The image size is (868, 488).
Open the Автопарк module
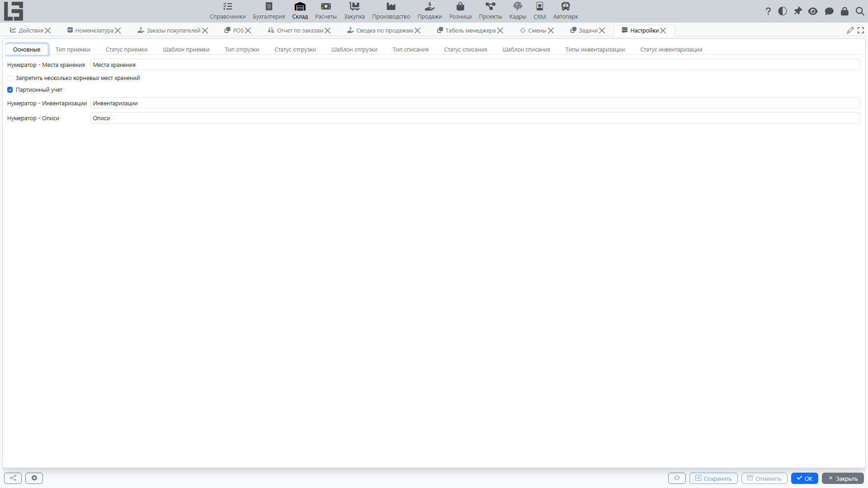point(566,11)
